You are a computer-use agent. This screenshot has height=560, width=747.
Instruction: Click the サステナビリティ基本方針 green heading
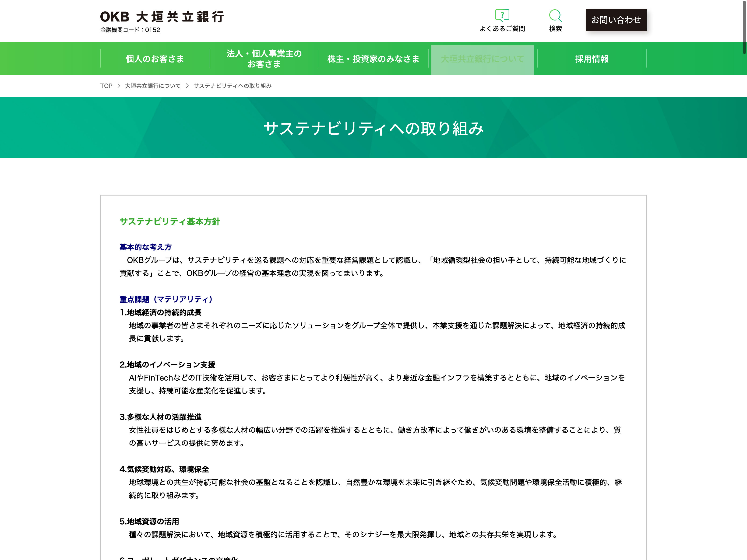tap(169, 221)
